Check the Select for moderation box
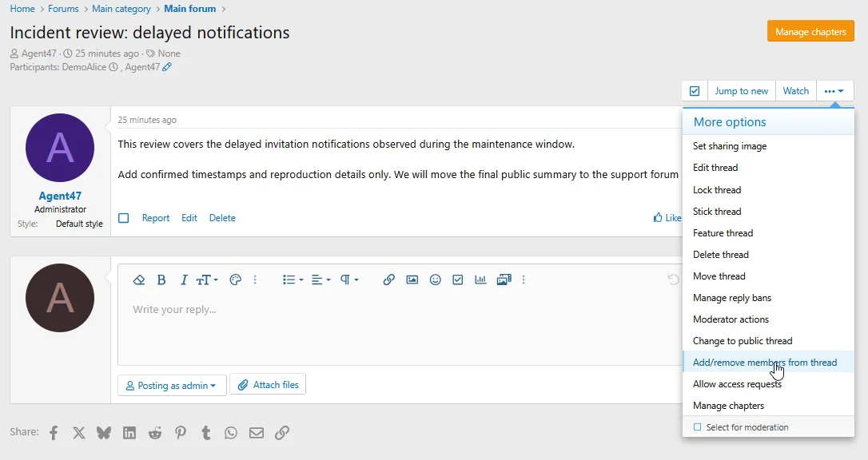This screenshot has width=868, height=460. click(x=698, y=426)
